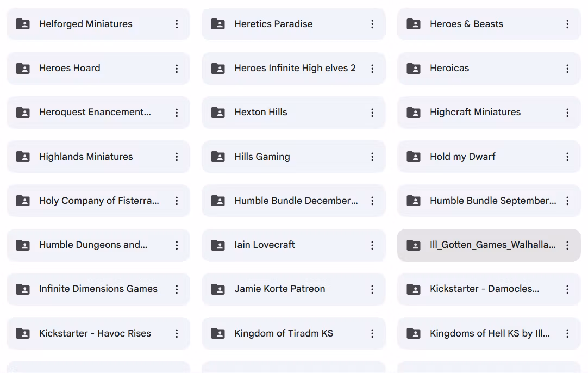Open more actions for Kingdom of Tiradm KS
This screenshot has height=373, width=588.
pyautogui.click(x=372, y=333)
